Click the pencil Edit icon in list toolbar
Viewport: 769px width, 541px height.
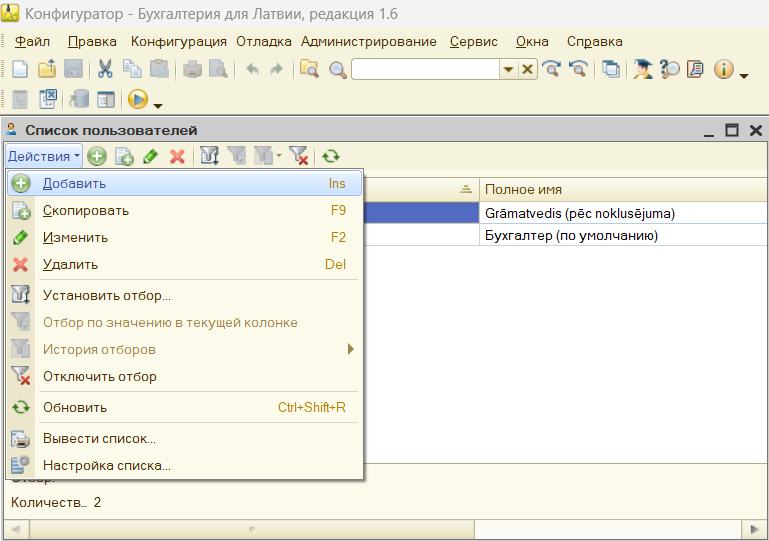(x=151, y=156)
